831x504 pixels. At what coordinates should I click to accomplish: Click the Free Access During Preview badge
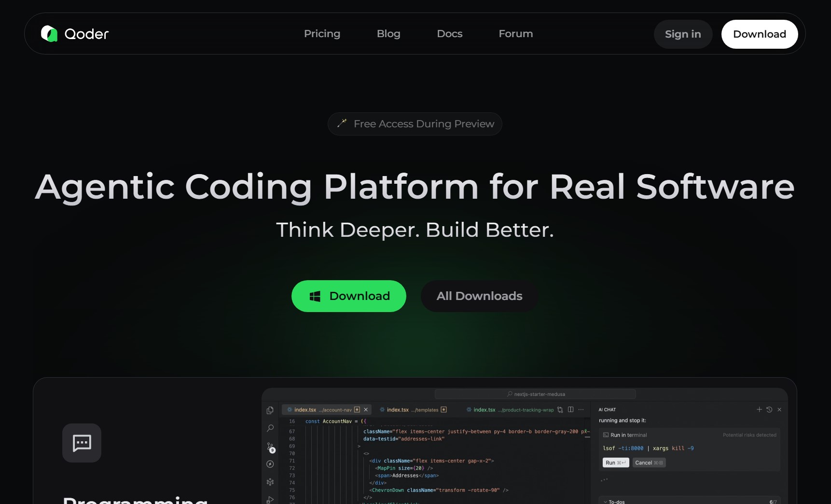[x=415, y=124]
